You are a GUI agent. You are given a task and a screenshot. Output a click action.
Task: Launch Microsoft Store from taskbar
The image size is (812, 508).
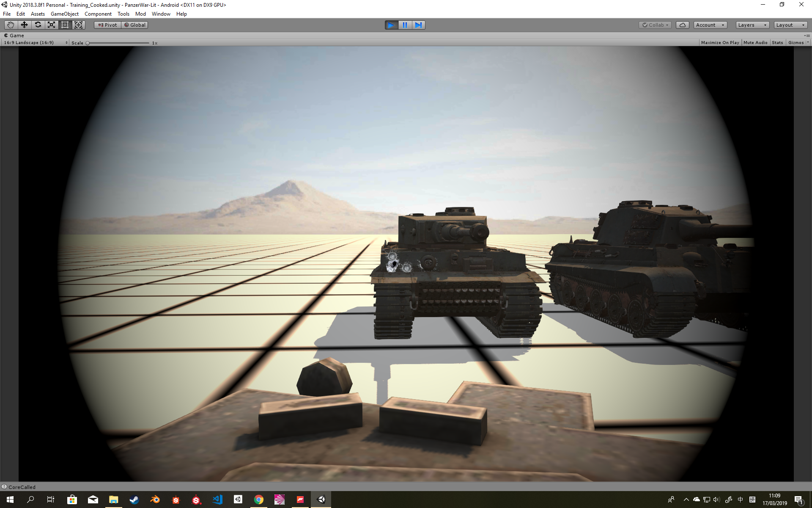point(72,500)
